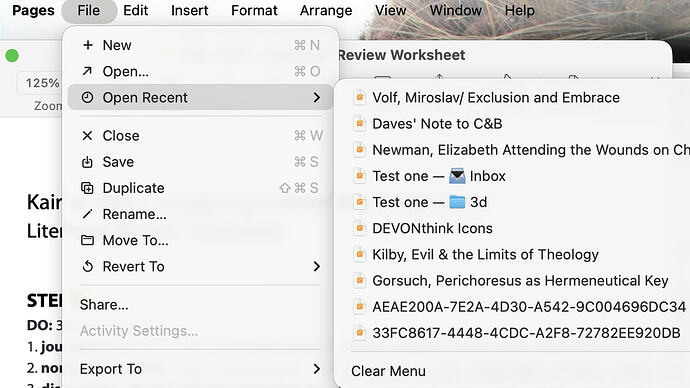
Task: Click document icon beside 33FC8617 entry
Action: coord(360,333)
